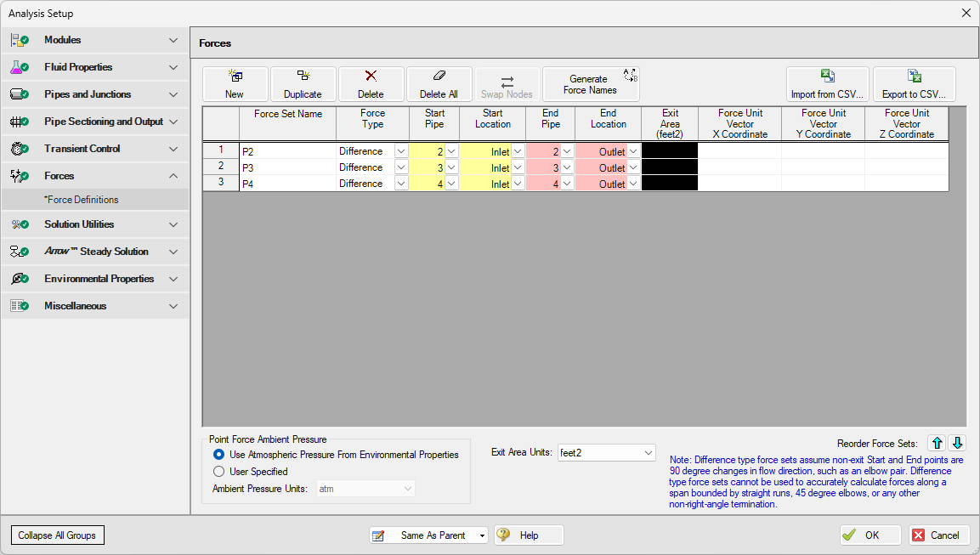Click the New force set icon

[235, 76]
